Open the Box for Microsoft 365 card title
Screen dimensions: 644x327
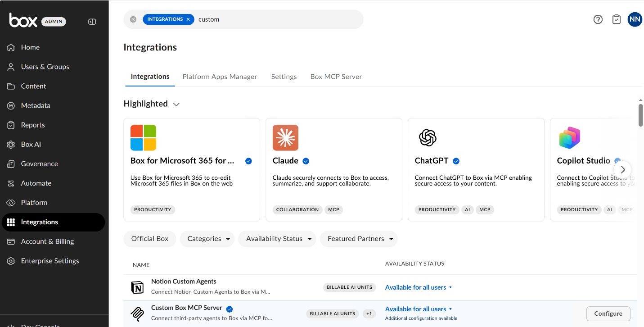(x=182, y=161)
